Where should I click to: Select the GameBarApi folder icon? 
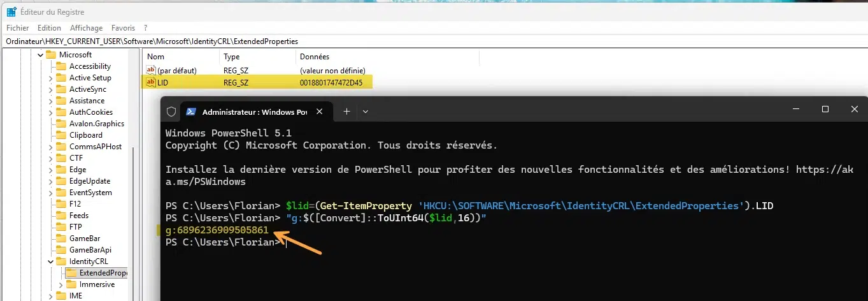[x=61, y=250]
